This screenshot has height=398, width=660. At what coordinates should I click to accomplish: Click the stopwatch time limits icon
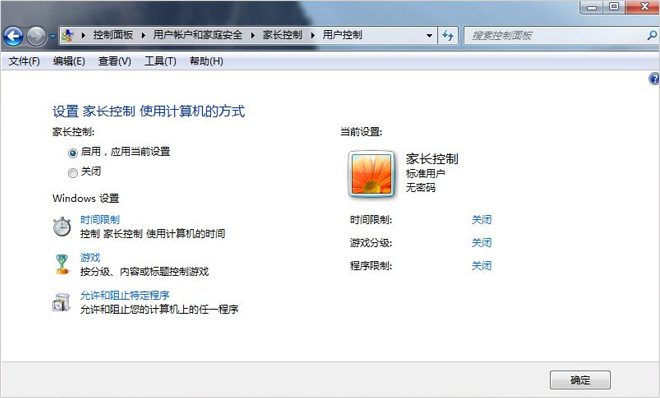[x=62, y=226]
